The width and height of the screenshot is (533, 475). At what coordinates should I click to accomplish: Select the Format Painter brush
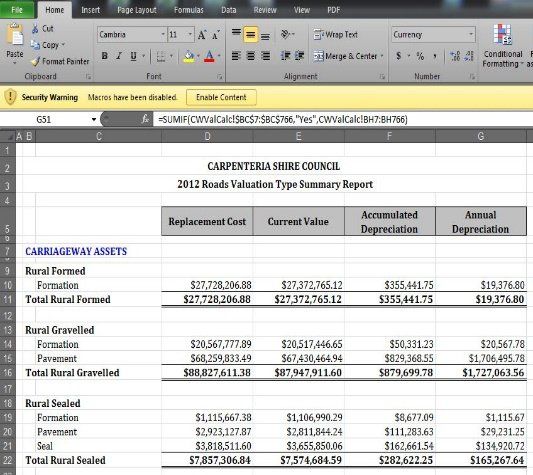click(x=35, y=62)
